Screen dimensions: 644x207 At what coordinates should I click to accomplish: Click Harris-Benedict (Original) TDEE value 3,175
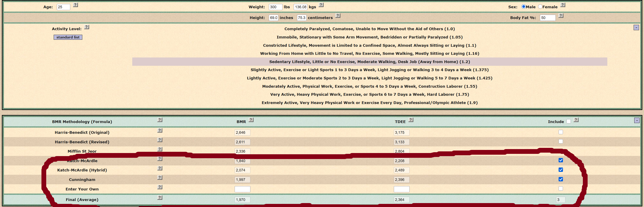[401, 133]
